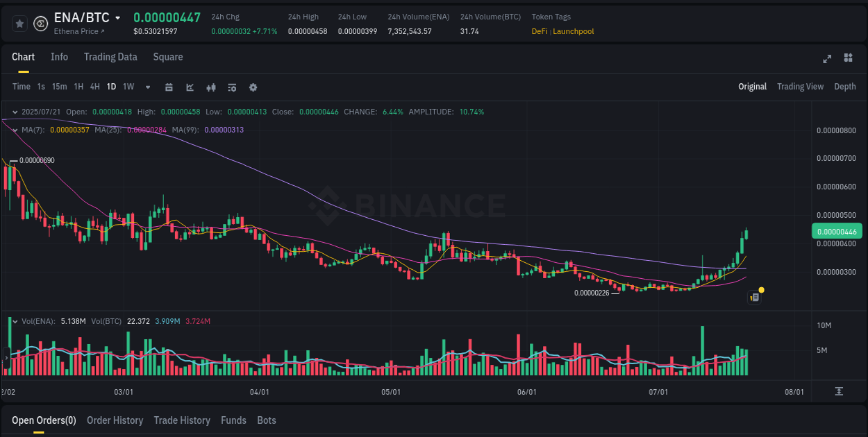The image size is (868, 437).
Task: Switch to the Trading Data tab
Action: pyautogui.click(x=110, y=57)
